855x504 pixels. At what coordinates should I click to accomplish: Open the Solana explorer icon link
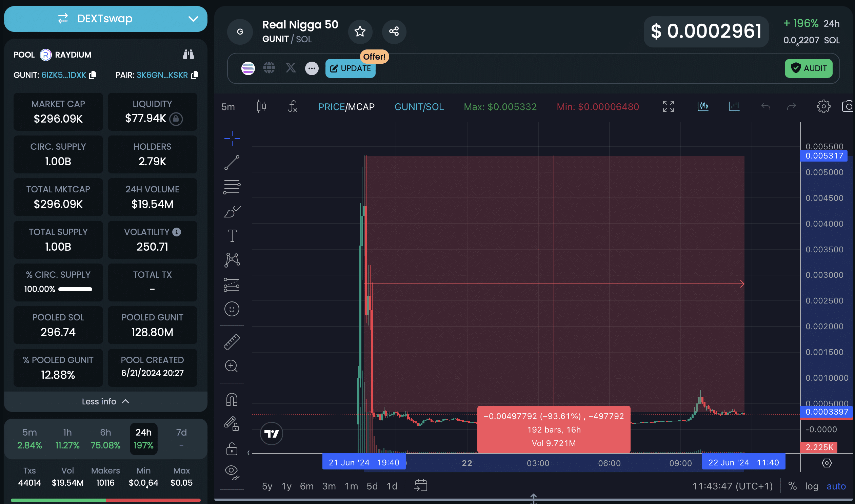[248, 68]
